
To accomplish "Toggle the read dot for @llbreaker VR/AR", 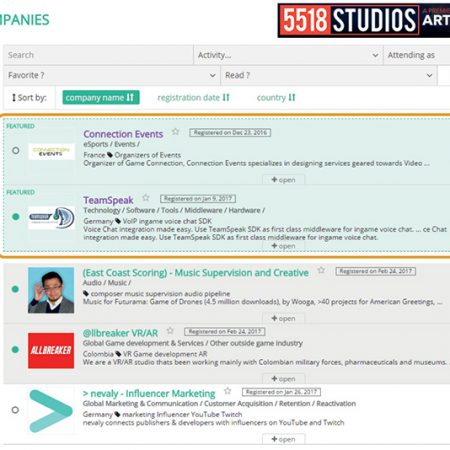I will 15,349.
